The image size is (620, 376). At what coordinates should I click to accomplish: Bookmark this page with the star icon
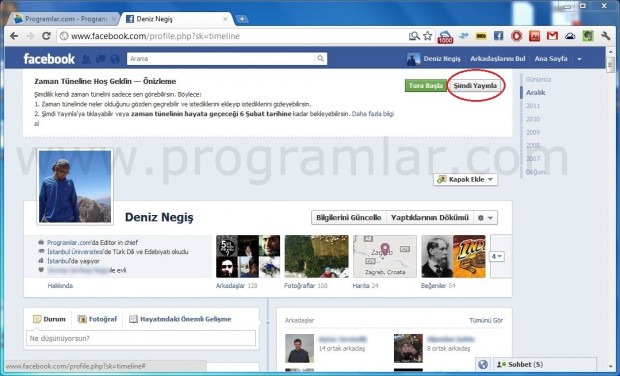[427, 36]
